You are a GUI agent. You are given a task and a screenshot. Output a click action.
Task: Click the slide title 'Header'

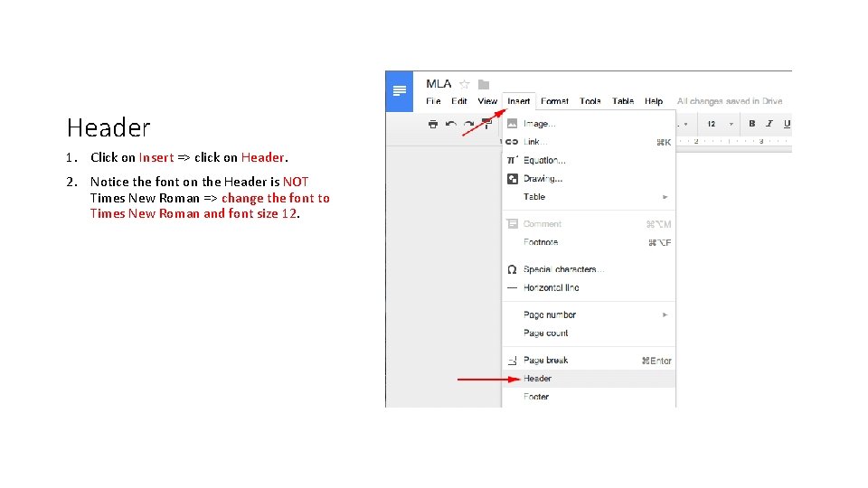click(108, 127)
